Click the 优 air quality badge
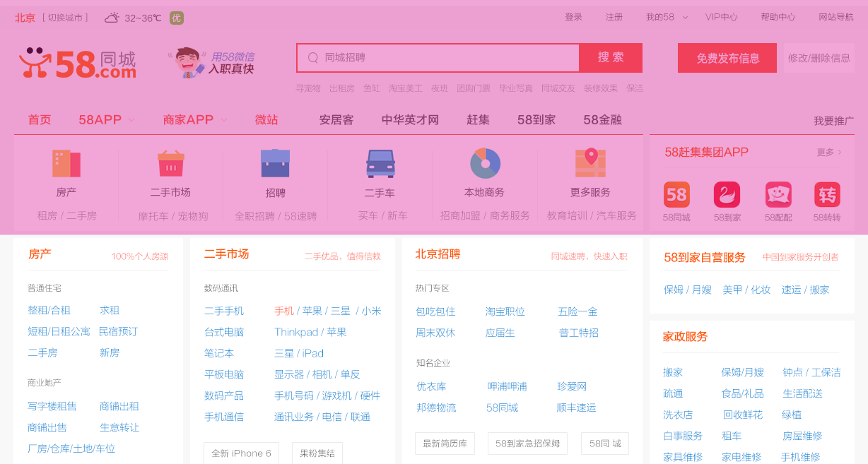868x464 pixels. coord(177,18)
